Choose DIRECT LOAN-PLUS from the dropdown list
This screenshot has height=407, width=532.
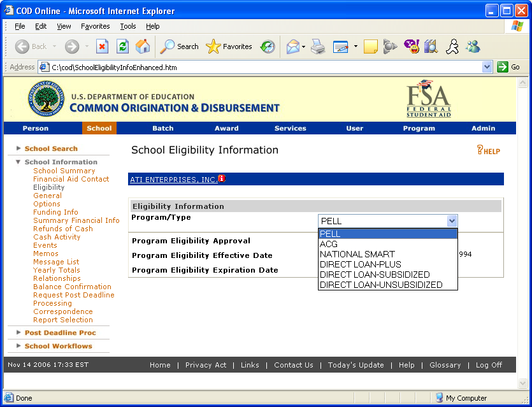coord(360,264)
